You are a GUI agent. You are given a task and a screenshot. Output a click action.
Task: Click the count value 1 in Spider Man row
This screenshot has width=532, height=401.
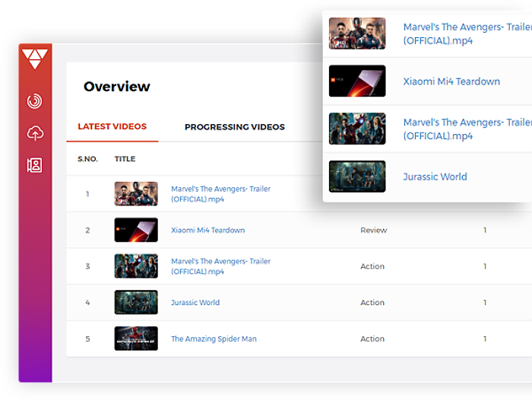485,339
